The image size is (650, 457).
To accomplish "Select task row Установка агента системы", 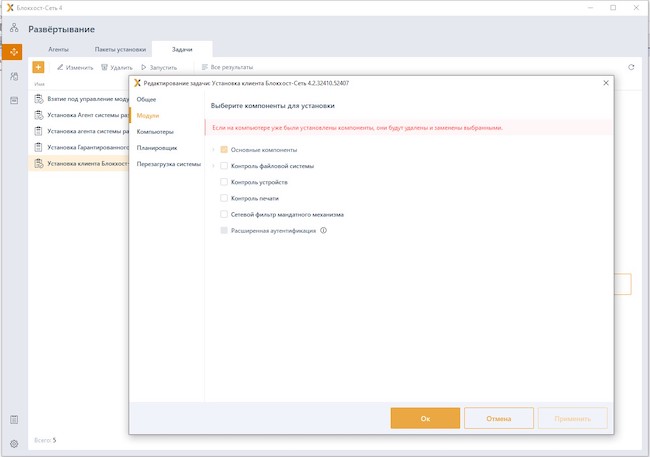I will [x=79, y=131].
